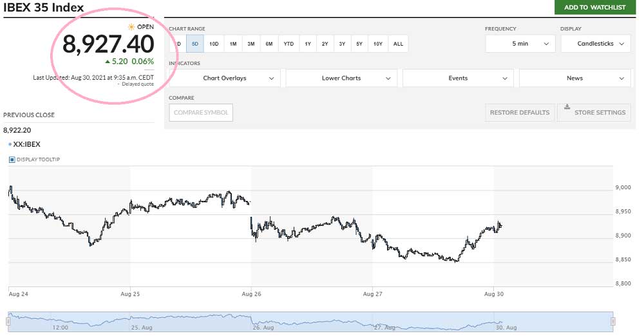Click Store Settings button
This screenshot has width=644, height=336.
594,113
